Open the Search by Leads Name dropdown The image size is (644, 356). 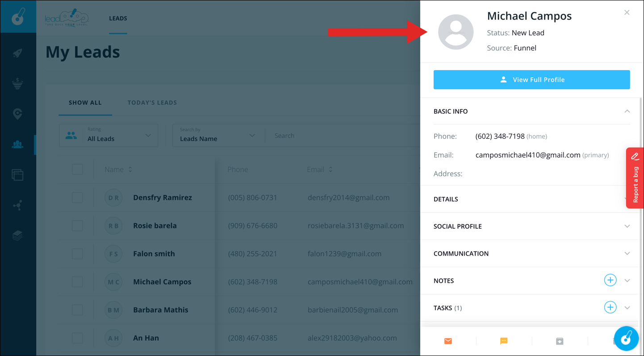[x=219, y=135]
